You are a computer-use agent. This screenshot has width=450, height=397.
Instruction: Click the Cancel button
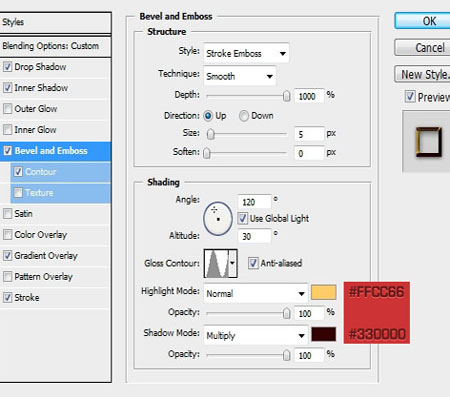coord(423,47)
